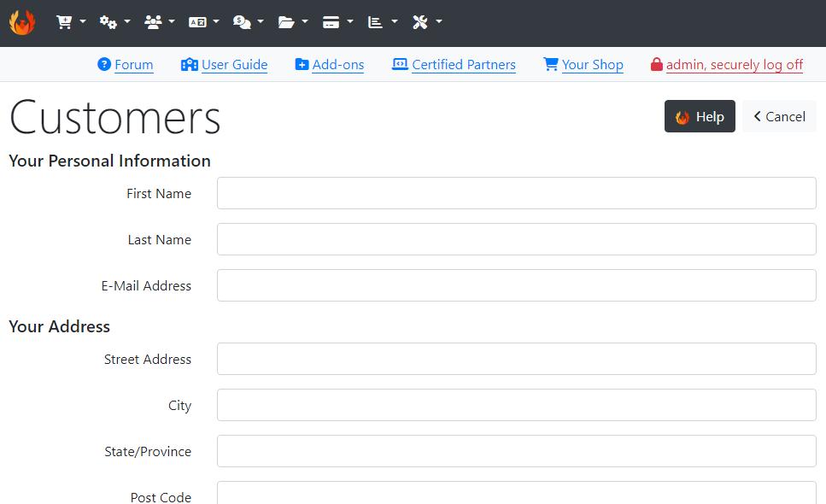Screen dimensions: 826x504
Task: Expand the caret beside the wrench tools icon
Action: (x=439, y=21)
